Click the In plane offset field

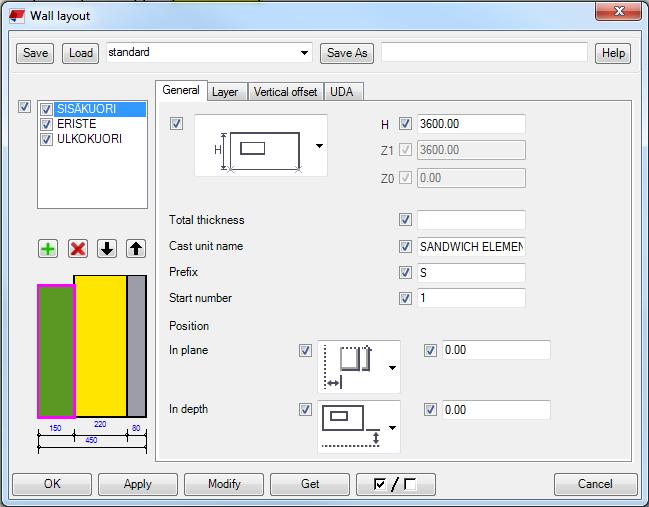point(496,350)
